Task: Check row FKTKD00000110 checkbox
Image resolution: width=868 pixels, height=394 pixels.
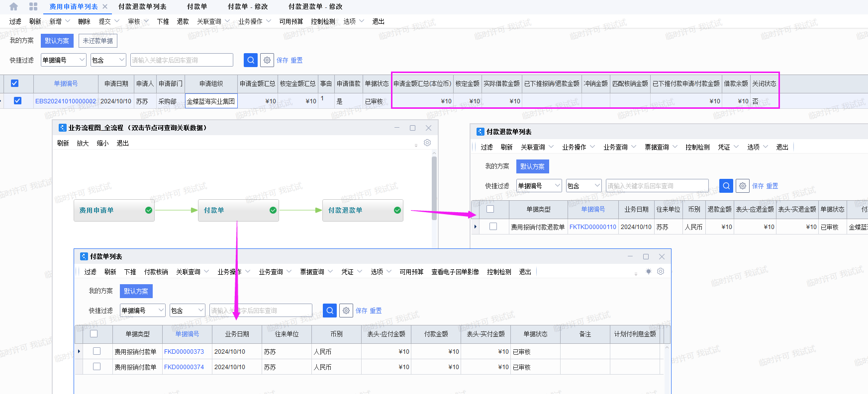Action: 493,227
